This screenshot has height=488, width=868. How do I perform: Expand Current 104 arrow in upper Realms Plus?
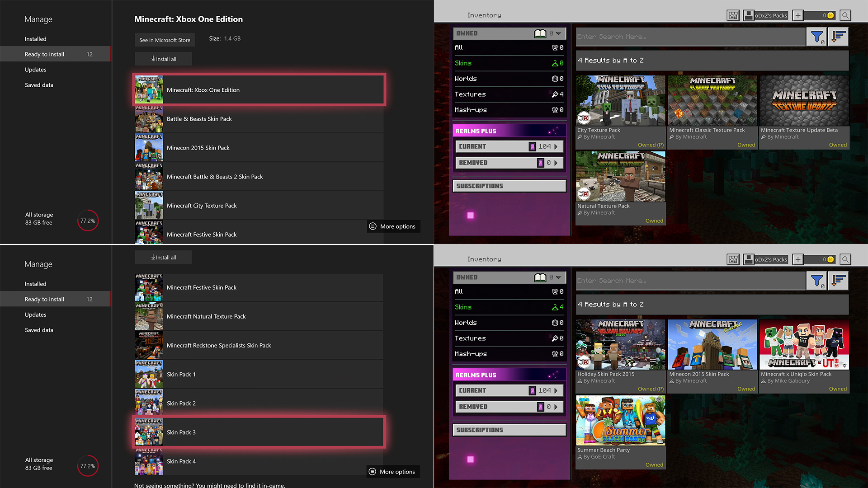(x=556, y=147)
